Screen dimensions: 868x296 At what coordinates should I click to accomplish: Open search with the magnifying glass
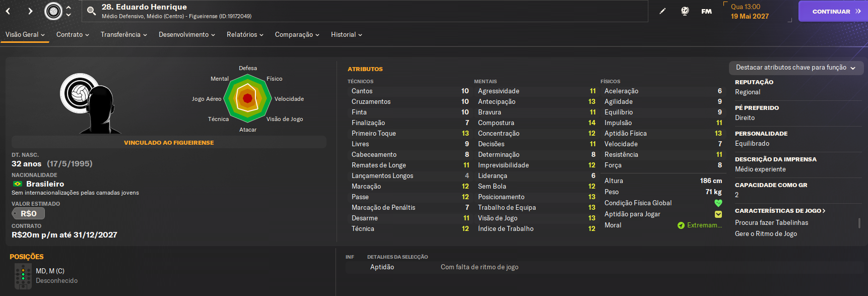(91, 11)
